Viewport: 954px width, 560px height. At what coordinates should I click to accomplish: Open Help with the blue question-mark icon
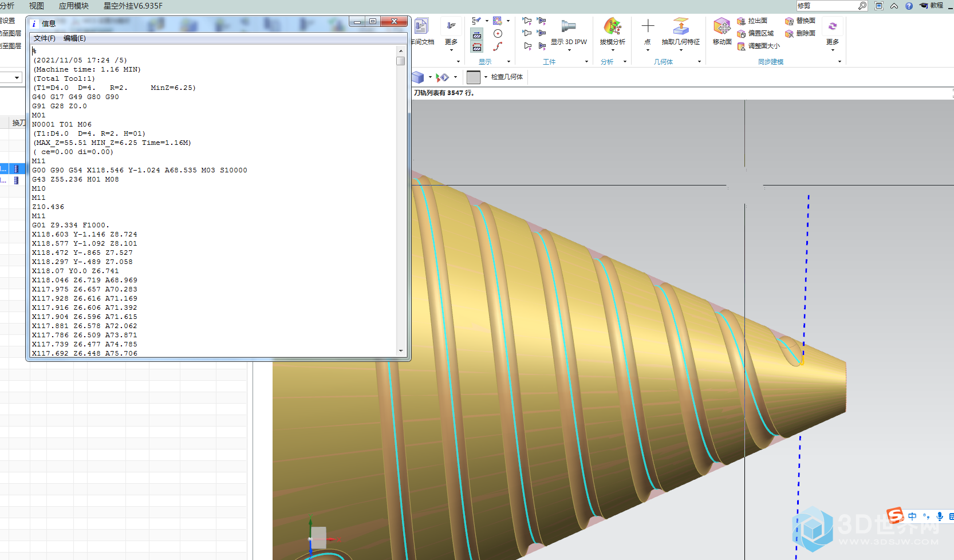click(909, 6)
